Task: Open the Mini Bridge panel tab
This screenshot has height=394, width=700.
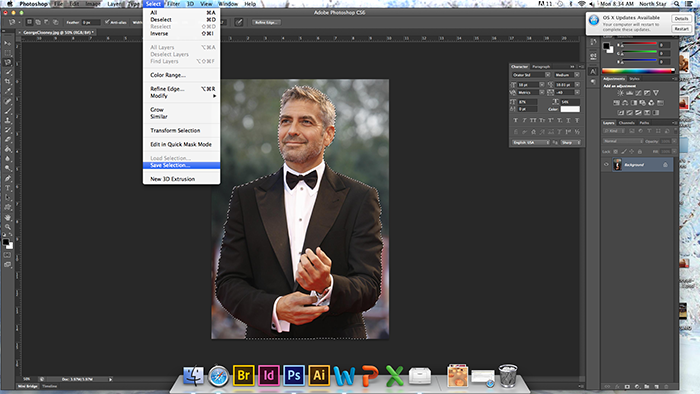Action: (x=28, y=386)
